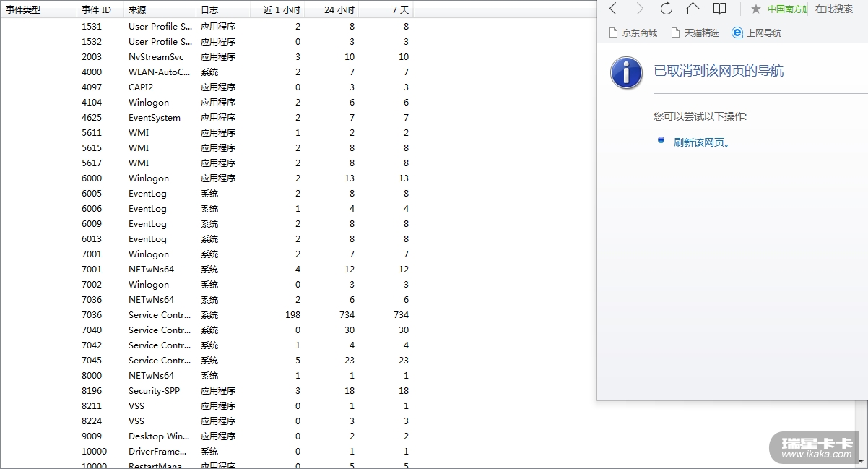
Task: Select the event ID 4104 cell
Action: coord(92,102)
